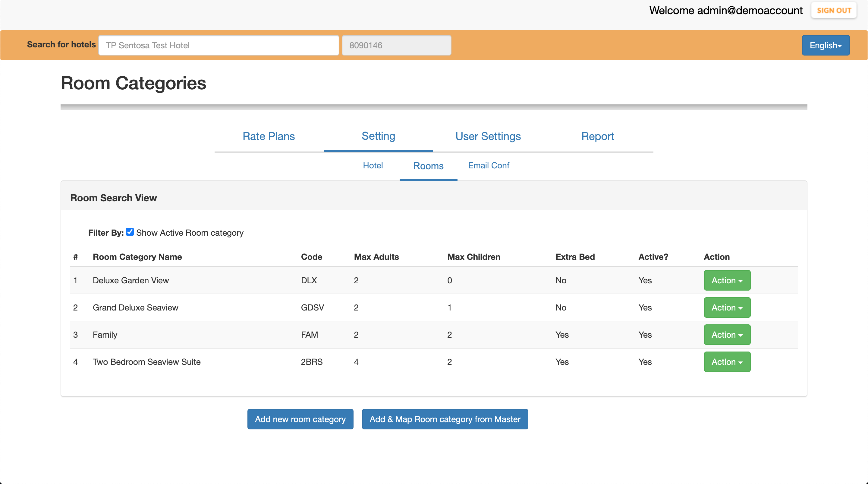The width and height of the screenshot is (868, 484).
Task: Click the Deluxe Garden View row name
Action: tap(131, 280)
